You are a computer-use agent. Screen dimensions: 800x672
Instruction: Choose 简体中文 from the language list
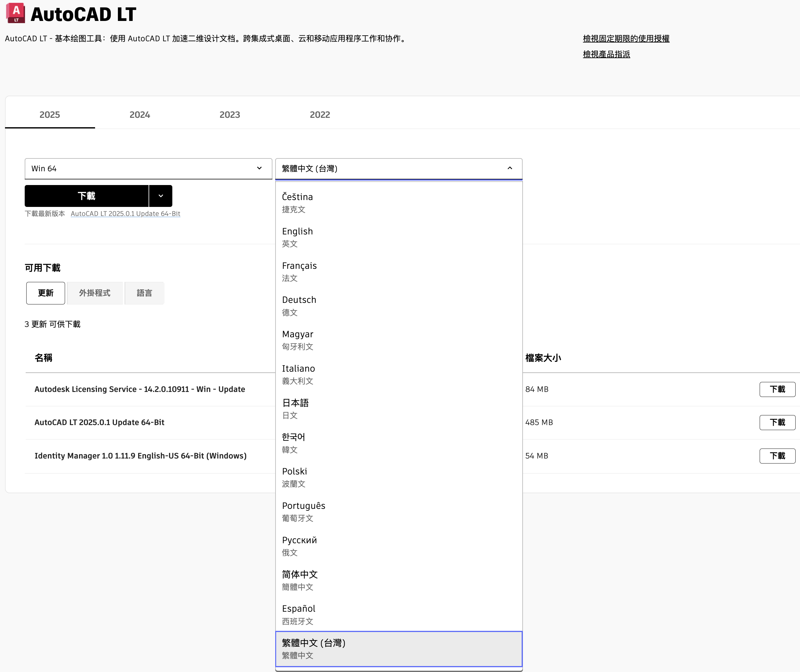coord(300,580)
